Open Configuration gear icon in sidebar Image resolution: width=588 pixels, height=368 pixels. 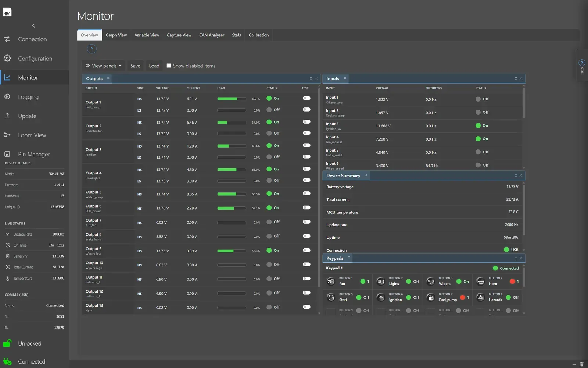tap(7, 58)
